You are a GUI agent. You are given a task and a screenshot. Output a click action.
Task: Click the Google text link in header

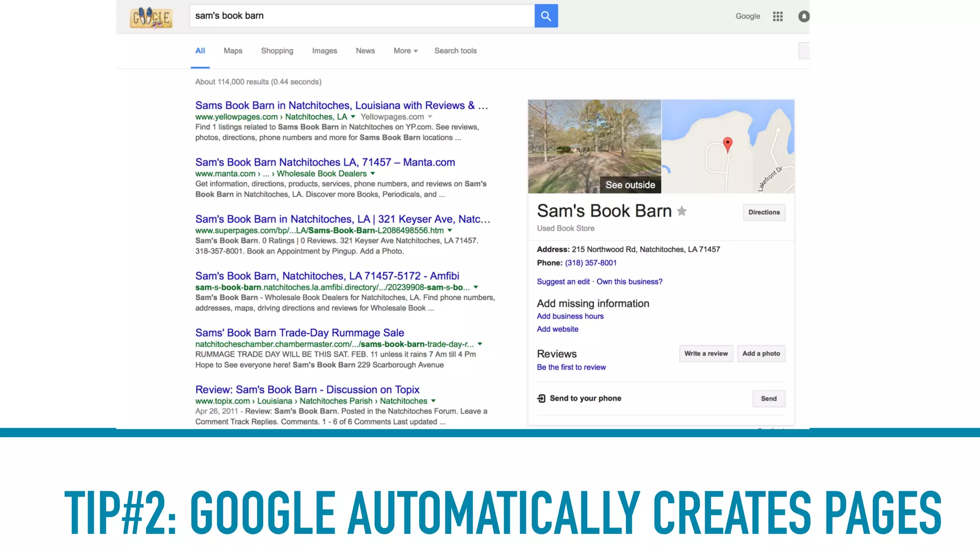tap(747, 16)
